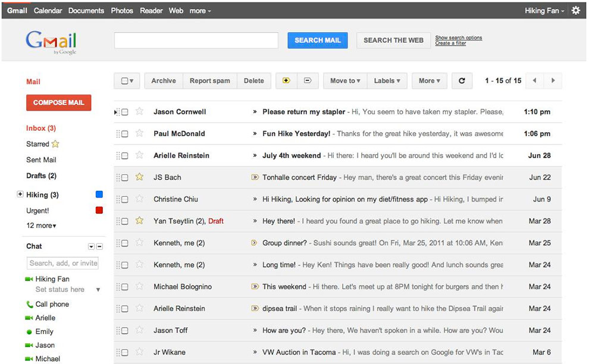The image size is (589, 364).
Task: Go to older messages with right arrow
Action: (553, 80)
